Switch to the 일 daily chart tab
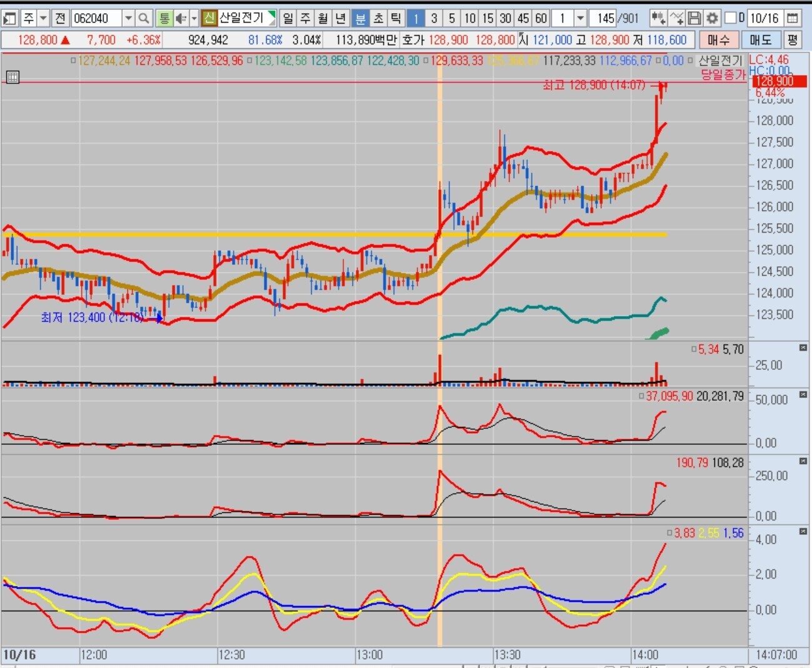The image size is (812, 668). click(x=288, y=18)
